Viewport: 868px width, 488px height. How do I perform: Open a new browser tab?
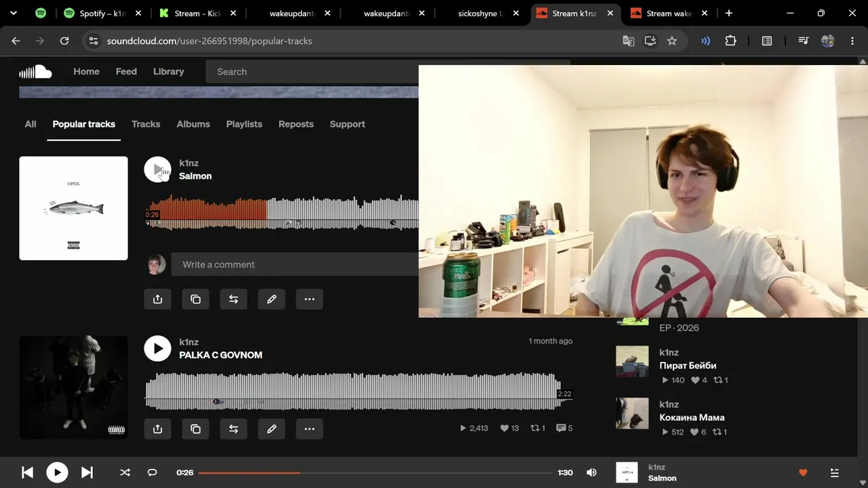pos(729,13)
